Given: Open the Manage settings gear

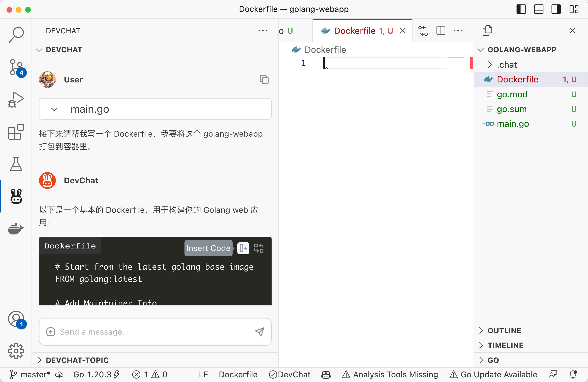Looking at the screenshot, I should pyautogui.click(x=16, y=351).
